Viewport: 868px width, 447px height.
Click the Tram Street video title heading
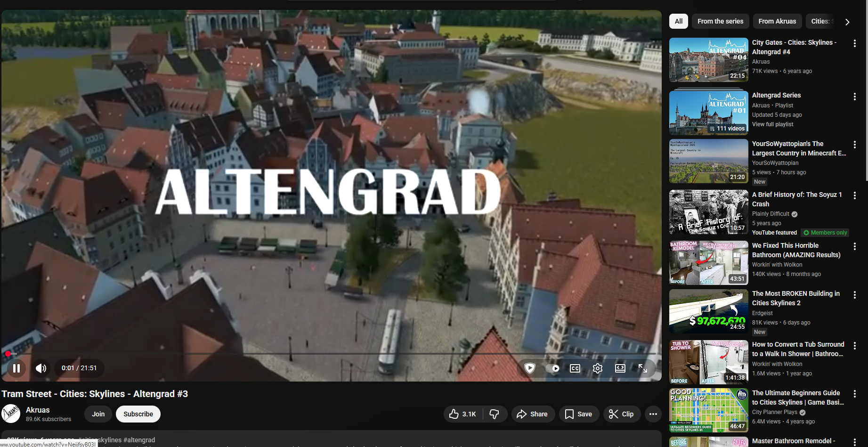click(95, 394)
